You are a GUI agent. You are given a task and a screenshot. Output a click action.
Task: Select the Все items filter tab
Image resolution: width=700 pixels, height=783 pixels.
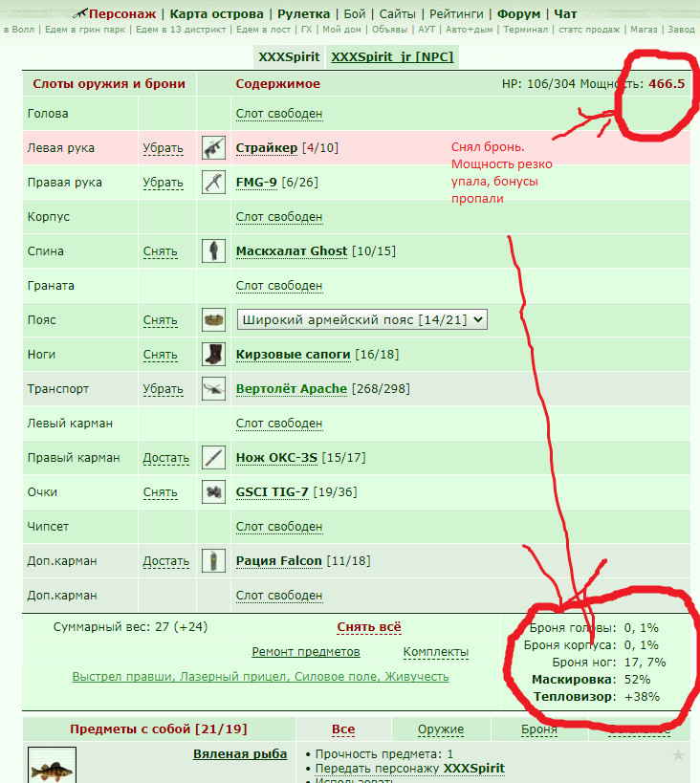click(x=343, y=729)
